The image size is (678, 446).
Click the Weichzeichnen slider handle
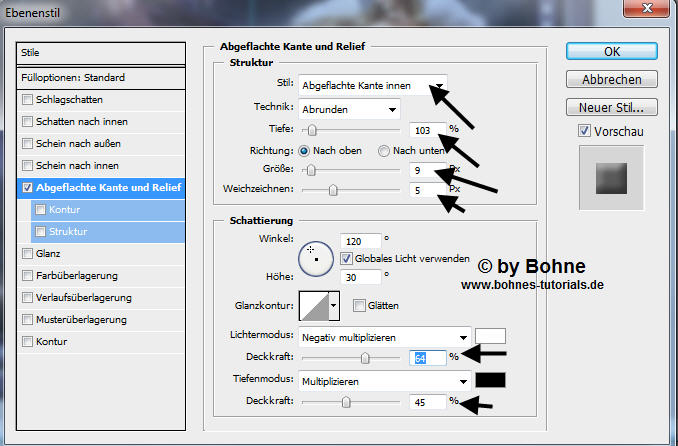coord(333,190)
